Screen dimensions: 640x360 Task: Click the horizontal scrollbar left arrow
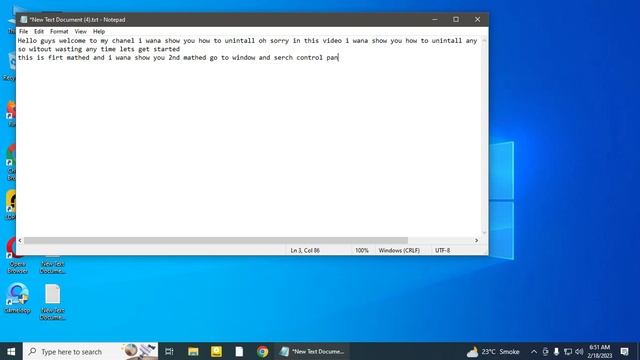(20, 240)
